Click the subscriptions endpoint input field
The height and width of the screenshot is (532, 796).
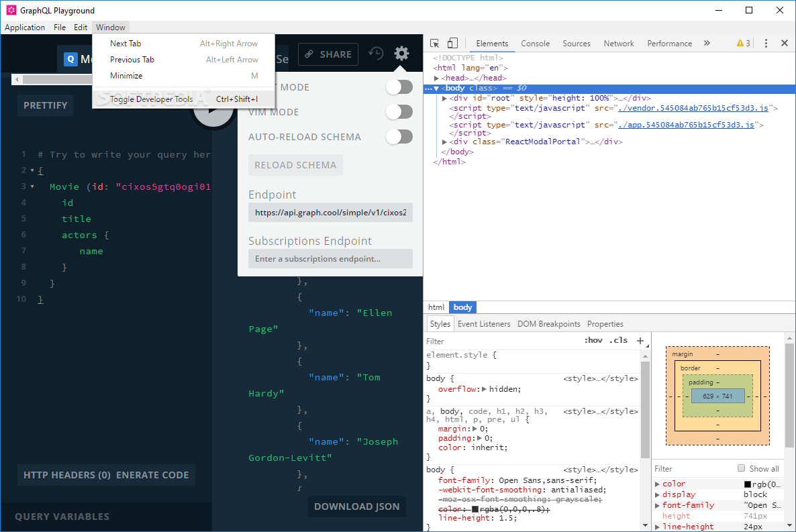tap(330, 259)
